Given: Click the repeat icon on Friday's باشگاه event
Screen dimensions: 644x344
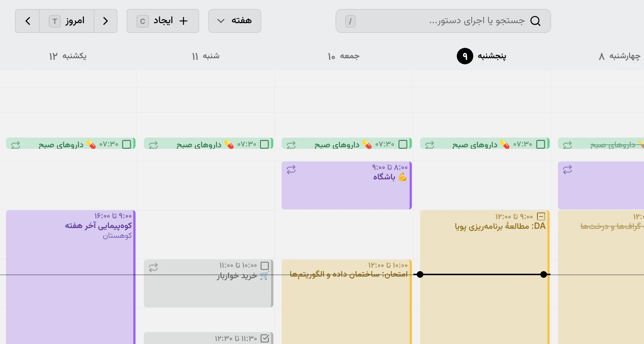Looking at the screenshot, I should 291,170.
